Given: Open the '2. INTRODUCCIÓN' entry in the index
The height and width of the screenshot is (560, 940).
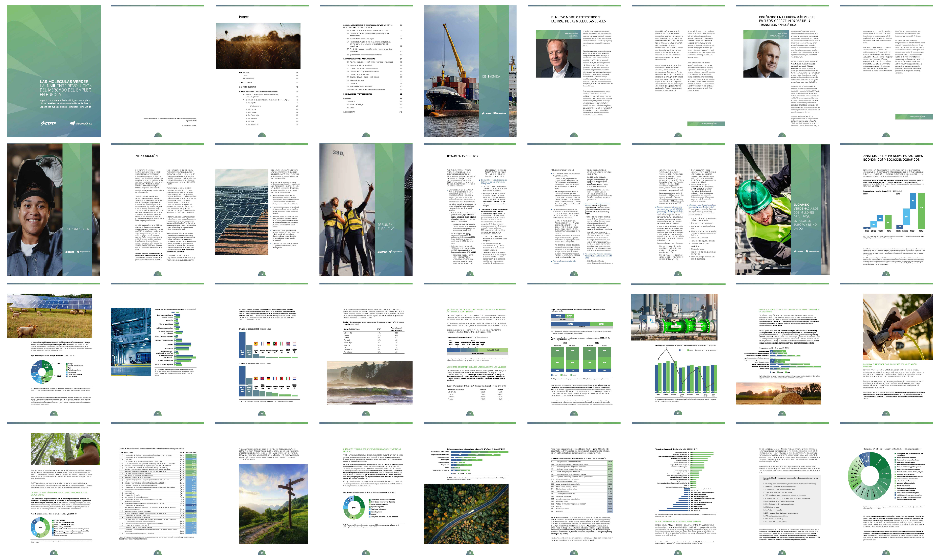Looking at the screenshot, I should [246, 82].
